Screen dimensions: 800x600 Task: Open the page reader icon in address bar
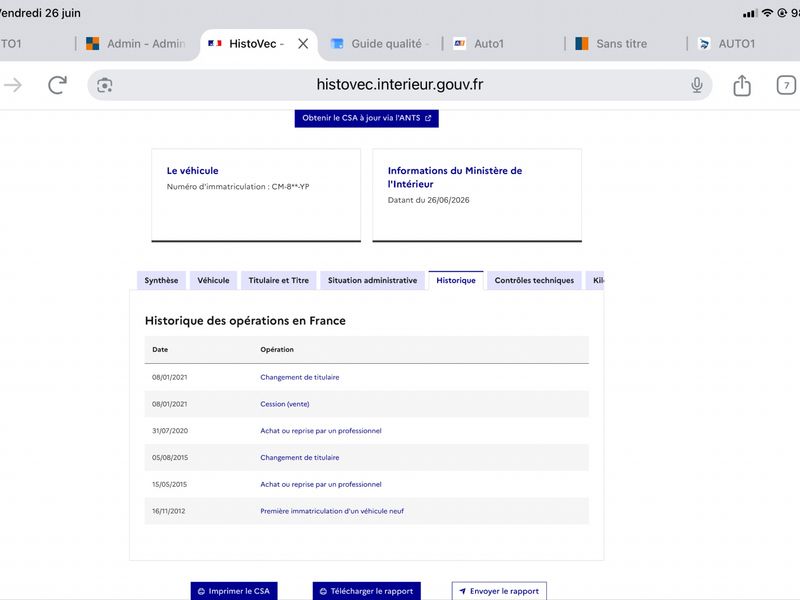[105, 85]
